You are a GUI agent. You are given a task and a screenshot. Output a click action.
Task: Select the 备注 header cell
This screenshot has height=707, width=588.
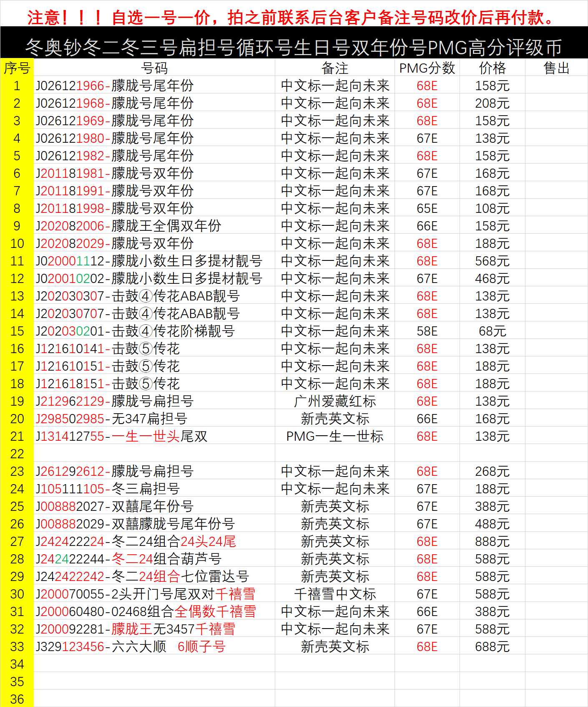334,68
